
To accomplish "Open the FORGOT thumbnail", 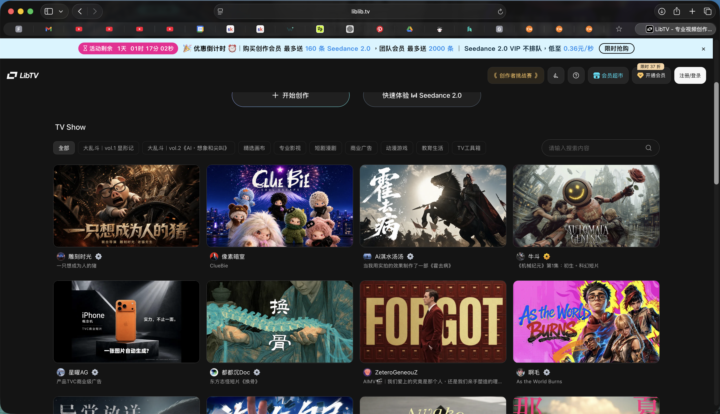I will pos(433,322).
